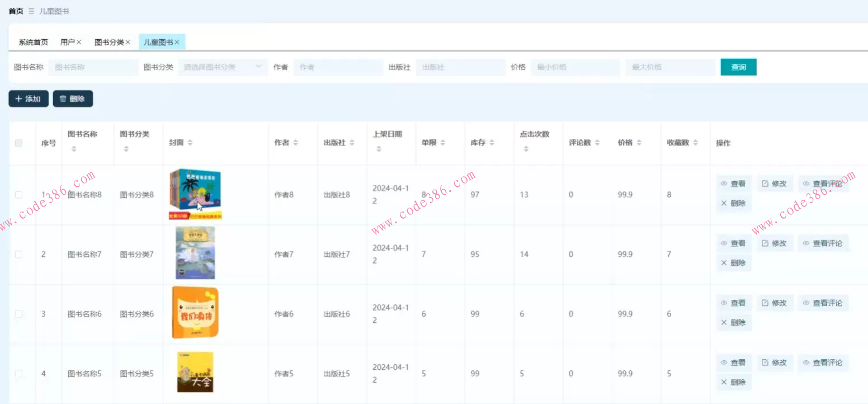Open the 图书分类 category dropdown
The width and height of the screenshot is (868, 404).
click(223, 67)
